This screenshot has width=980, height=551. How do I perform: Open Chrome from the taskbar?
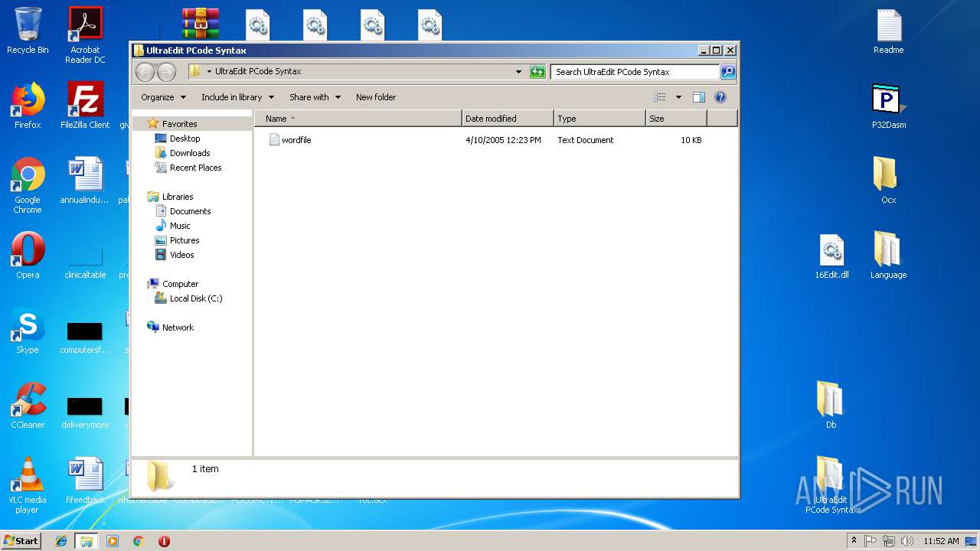(138, 541)
